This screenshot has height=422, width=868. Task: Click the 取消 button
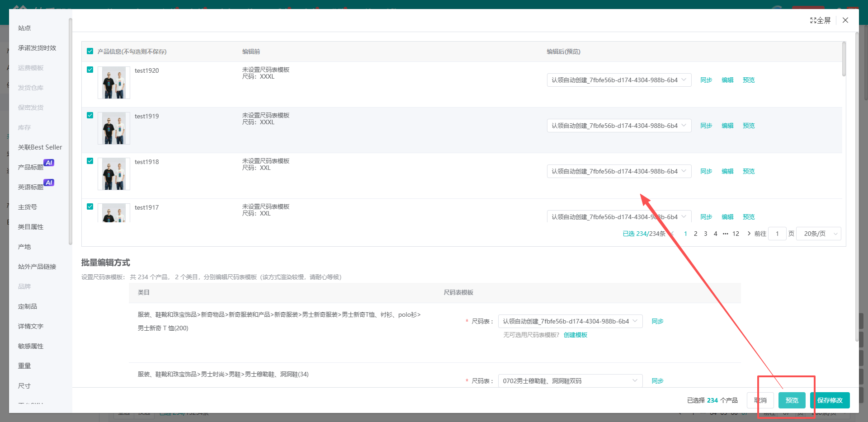760,400
